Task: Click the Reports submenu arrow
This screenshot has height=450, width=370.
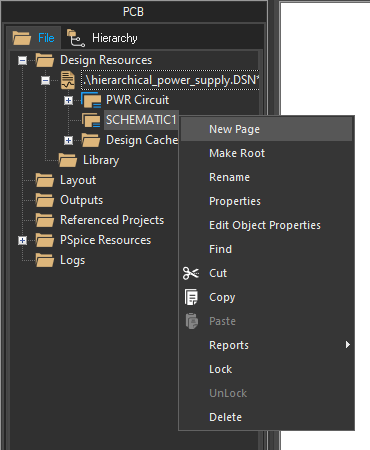Action: [x=348, y=345]
